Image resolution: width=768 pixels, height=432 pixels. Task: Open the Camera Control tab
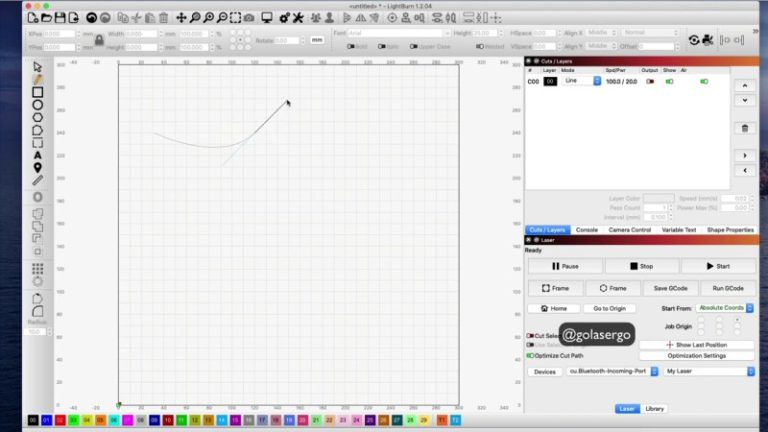coord(630,230)
